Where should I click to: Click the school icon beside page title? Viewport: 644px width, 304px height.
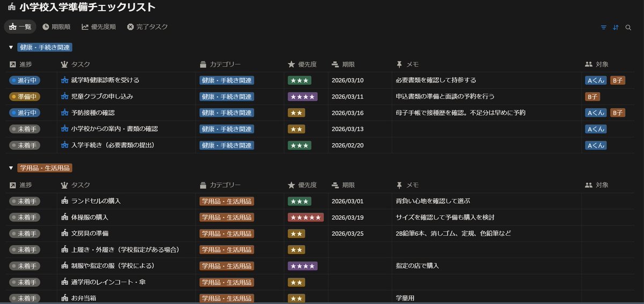pos(12,8)
